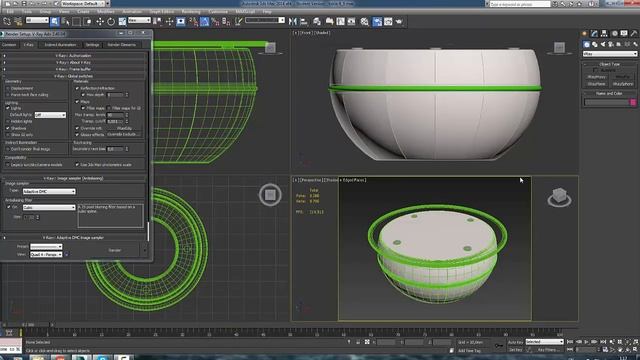
Task: Click the VRayProxy object type button
Action: (596, 77)
